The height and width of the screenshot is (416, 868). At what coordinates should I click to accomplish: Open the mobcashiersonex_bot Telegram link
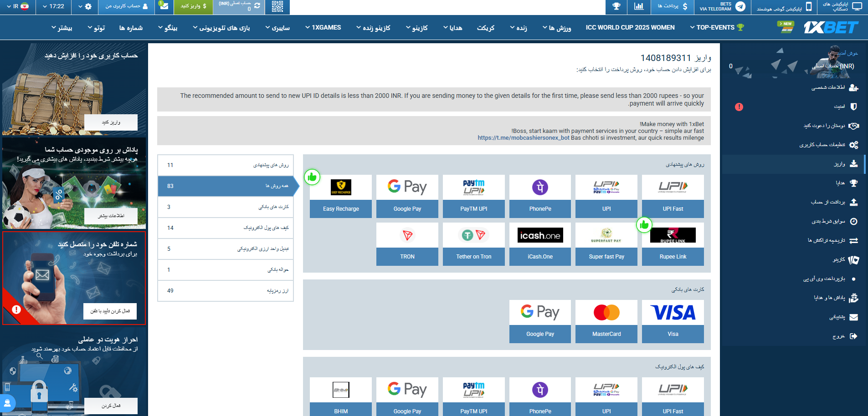click(x=523, y=138)
